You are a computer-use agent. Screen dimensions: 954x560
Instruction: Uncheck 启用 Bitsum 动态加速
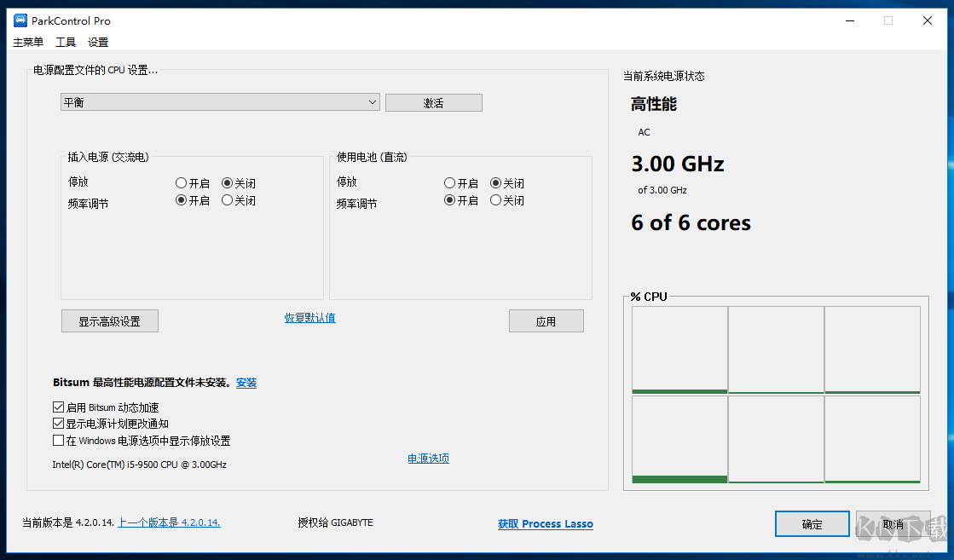click(58, 407)
